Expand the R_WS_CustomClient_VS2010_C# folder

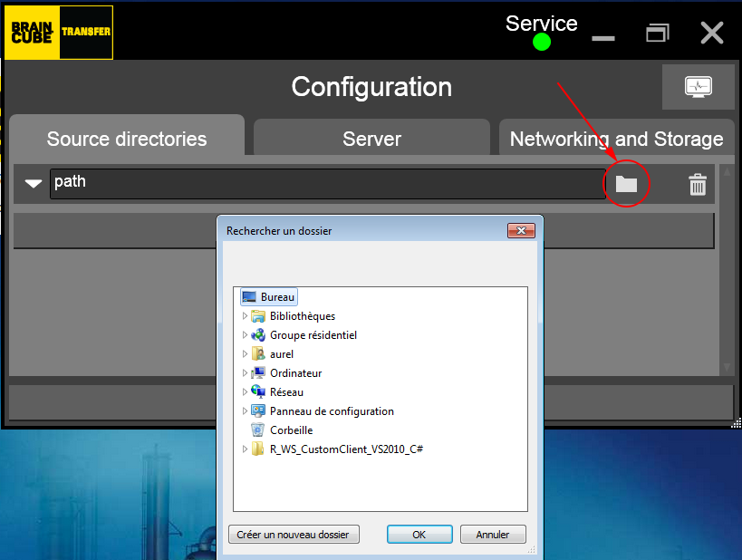click(244, 449)
